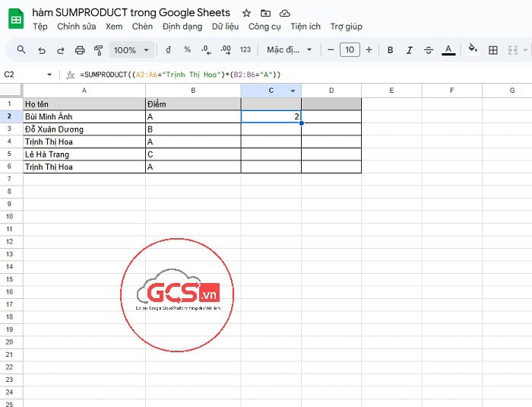Viewport: 532px width, 407px height.
Task: Open the text color picker
Action: click(448, 50)
